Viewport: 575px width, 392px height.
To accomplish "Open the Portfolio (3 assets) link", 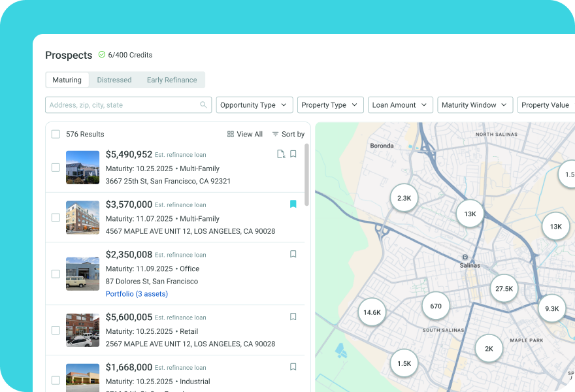I will click(137, 294).
